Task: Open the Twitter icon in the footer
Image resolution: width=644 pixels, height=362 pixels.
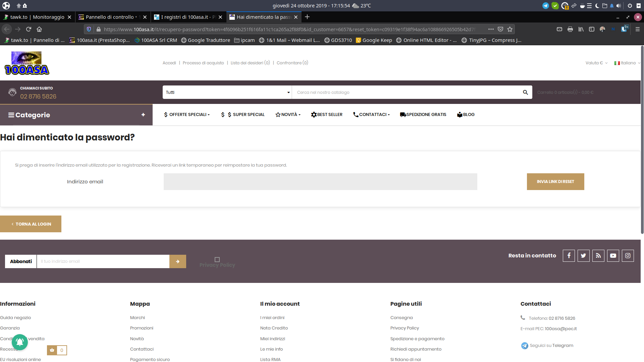Action: click(583, 255)
